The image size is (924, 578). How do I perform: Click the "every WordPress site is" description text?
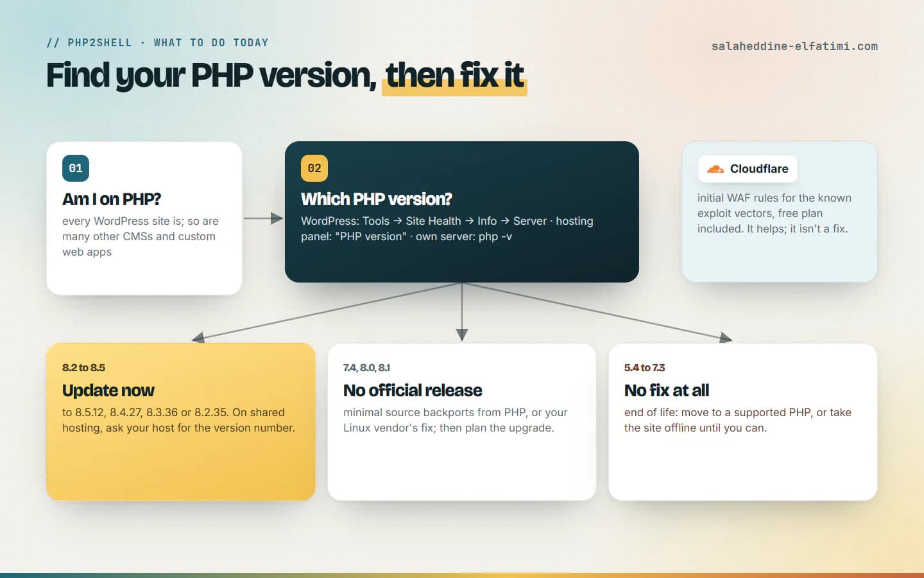click(141, 236)
